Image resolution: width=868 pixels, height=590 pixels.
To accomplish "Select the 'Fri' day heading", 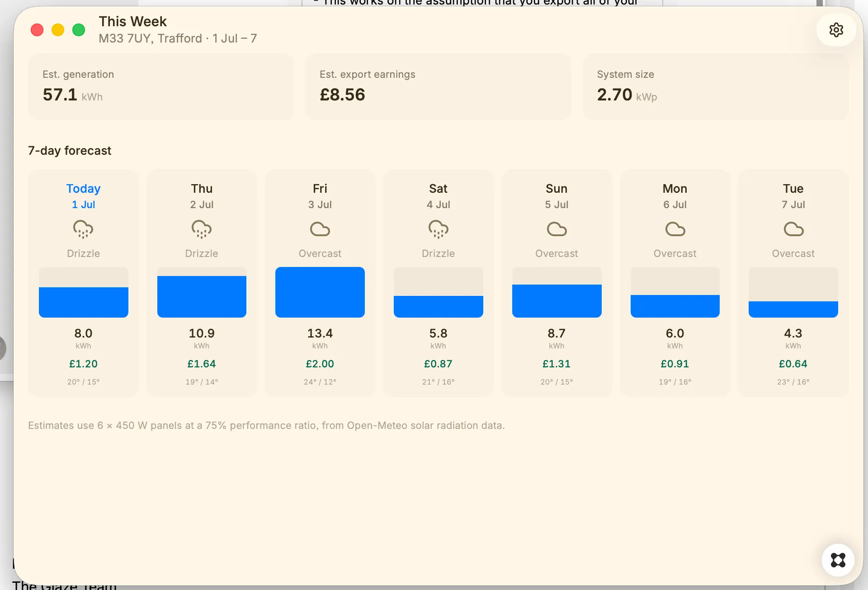I will click(x=320, y=188).
